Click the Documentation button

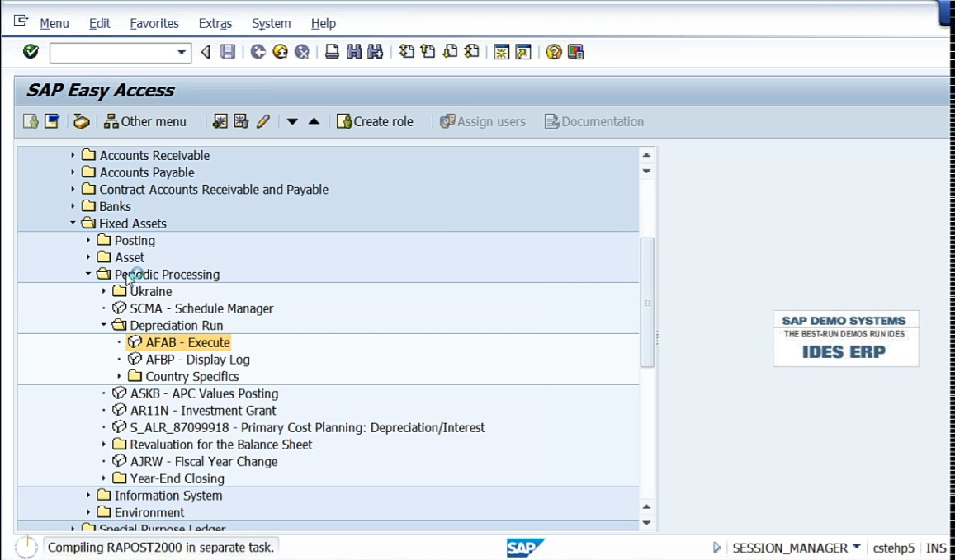[593, 121]
